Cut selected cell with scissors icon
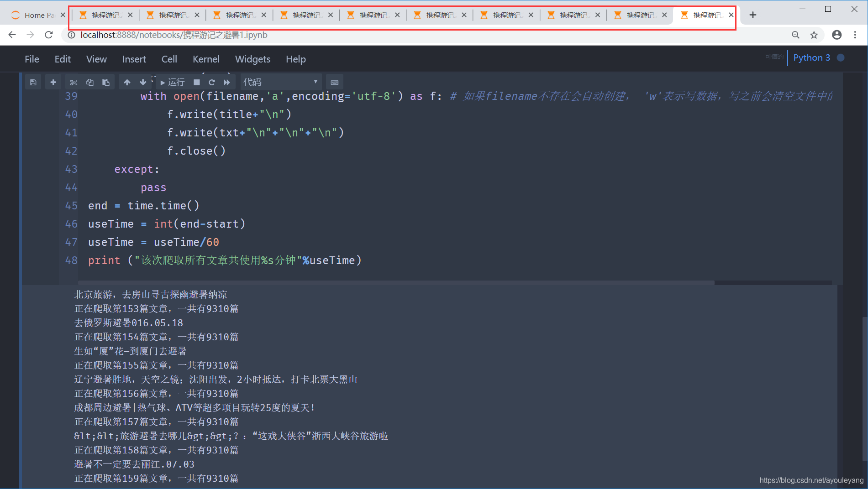 point(73,82)
